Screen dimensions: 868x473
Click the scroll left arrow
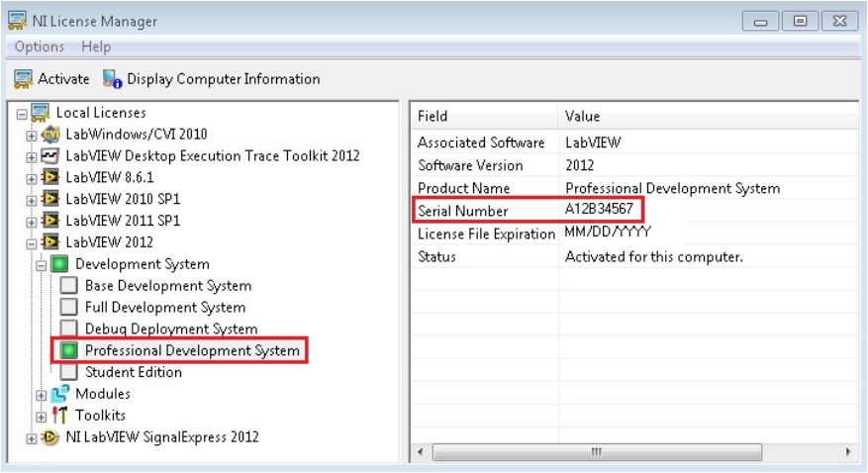[421, 452]
